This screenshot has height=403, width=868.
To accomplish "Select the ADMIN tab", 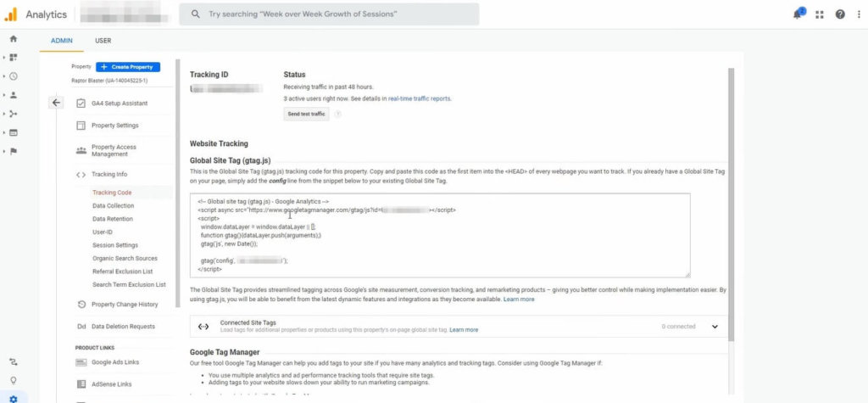I will pyautogui.click(x=62, y=41).
